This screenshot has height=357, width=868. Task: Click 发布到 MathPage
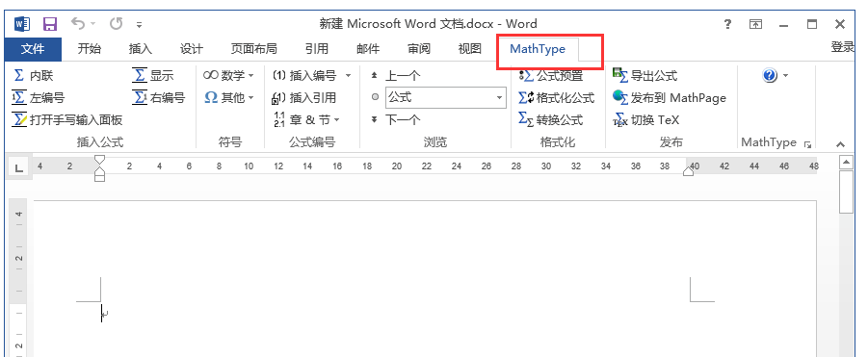(670, 98)
